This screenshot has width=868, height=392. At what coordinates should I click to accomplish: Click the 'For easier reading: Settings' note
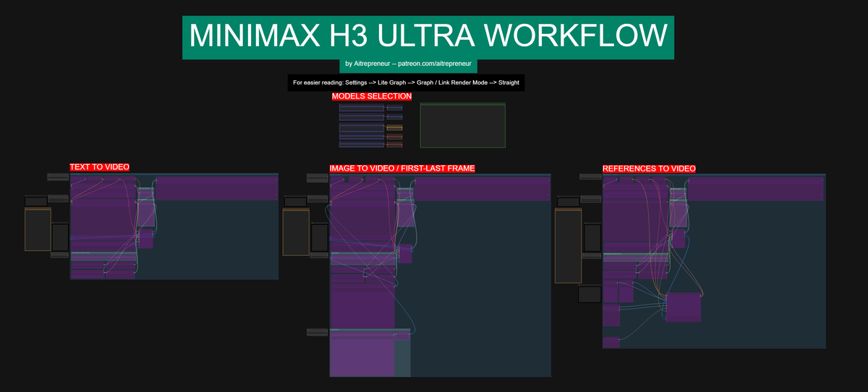406,82
